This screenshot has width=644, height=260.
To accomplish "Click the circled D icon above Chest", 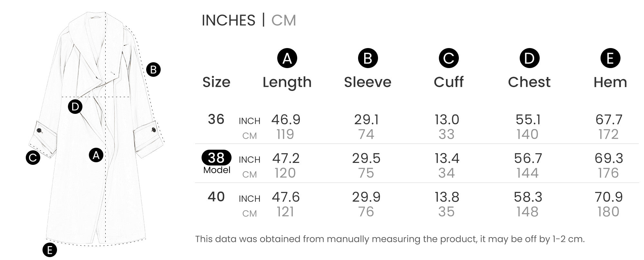I will coord(529,58).
